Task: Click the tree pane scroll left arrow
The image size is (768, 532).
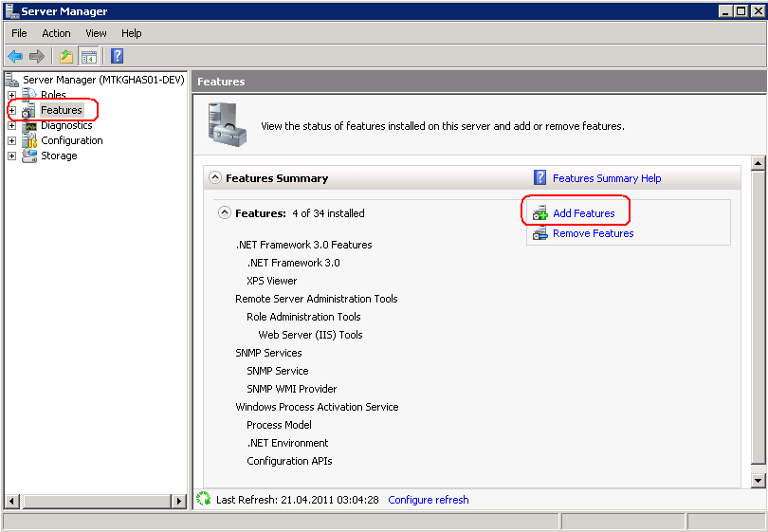Action: pyautogui.click(x=12, y=501)
